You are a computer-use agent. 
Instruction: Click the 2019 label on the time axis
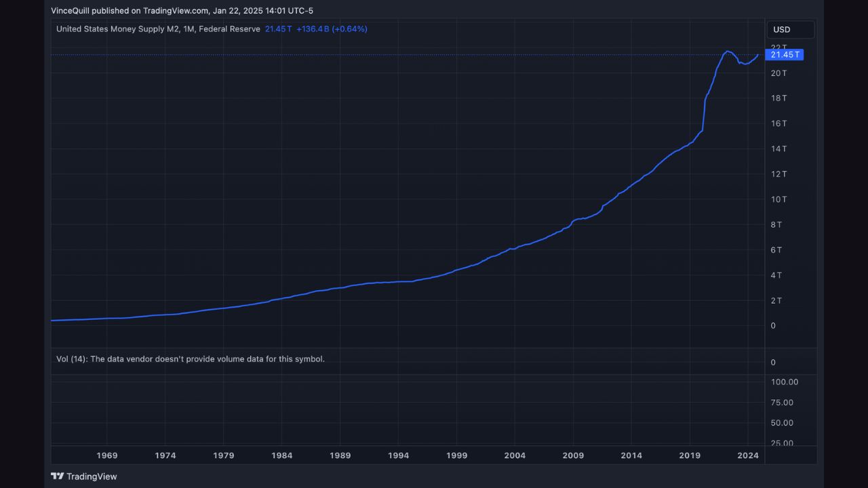690,455
